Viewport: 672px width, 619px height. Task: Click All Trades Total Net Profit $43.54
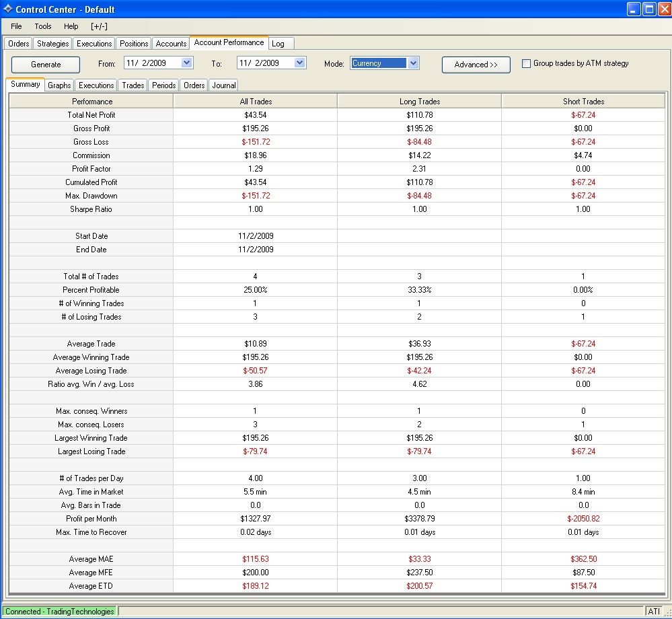tap(256, 115)
